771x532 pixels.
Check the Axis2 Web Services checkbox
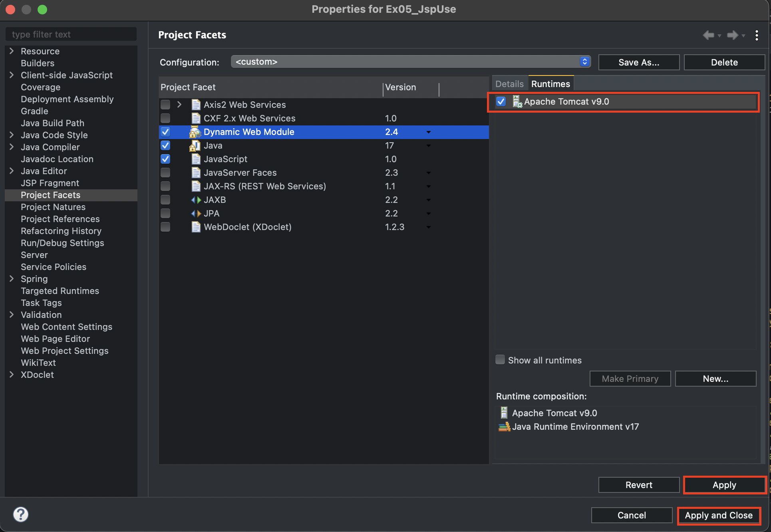(x=165, y=105)
